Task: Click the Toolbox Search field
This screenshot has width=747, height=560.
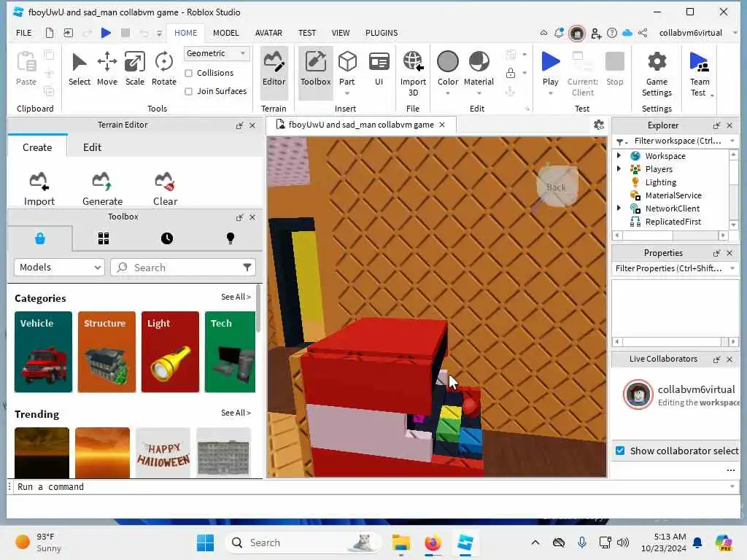Action: pyautogui.click(x=183, y=267)
